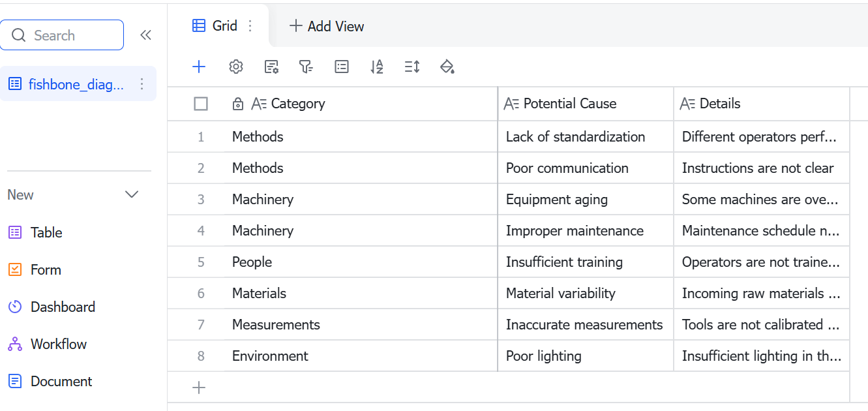Switch to the Grid view tab
868x411 pixels.
click(x=215, y=26)
